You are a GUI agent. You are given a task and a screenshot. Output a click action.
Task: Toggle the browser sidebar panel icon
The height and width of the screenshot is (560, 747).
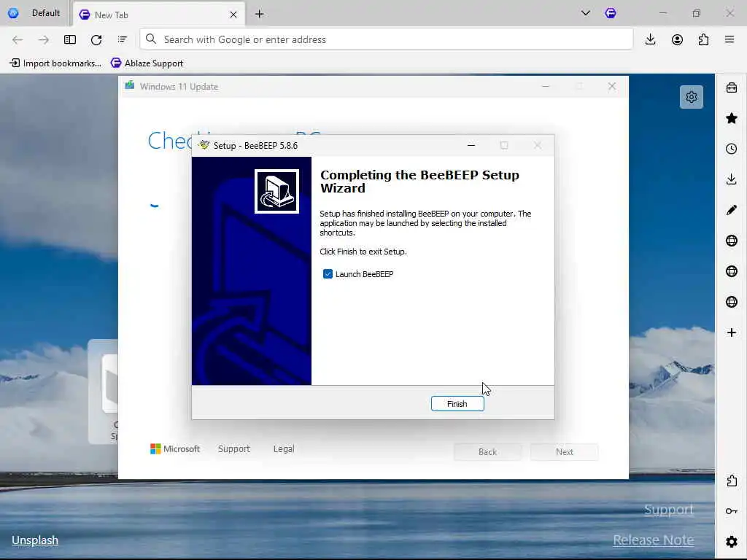click(70, 39)
